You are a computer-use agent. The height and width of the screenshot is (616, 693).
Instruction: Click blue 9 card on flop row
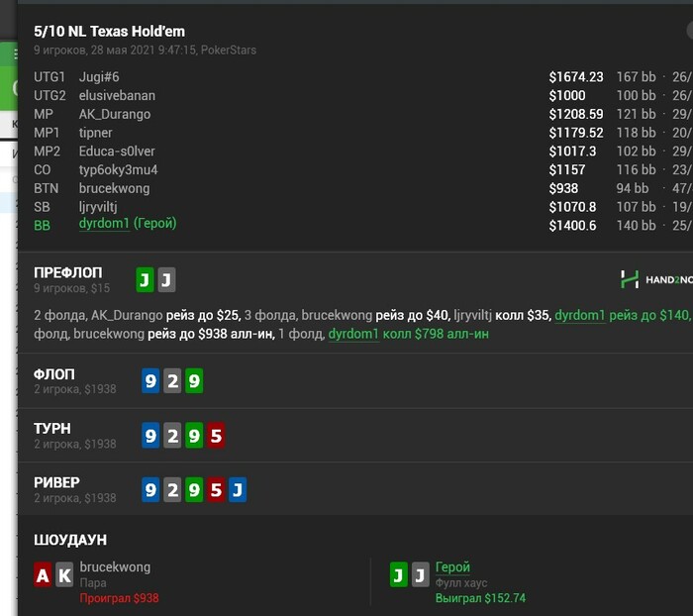pyautogui.click(x=150, y=380)
